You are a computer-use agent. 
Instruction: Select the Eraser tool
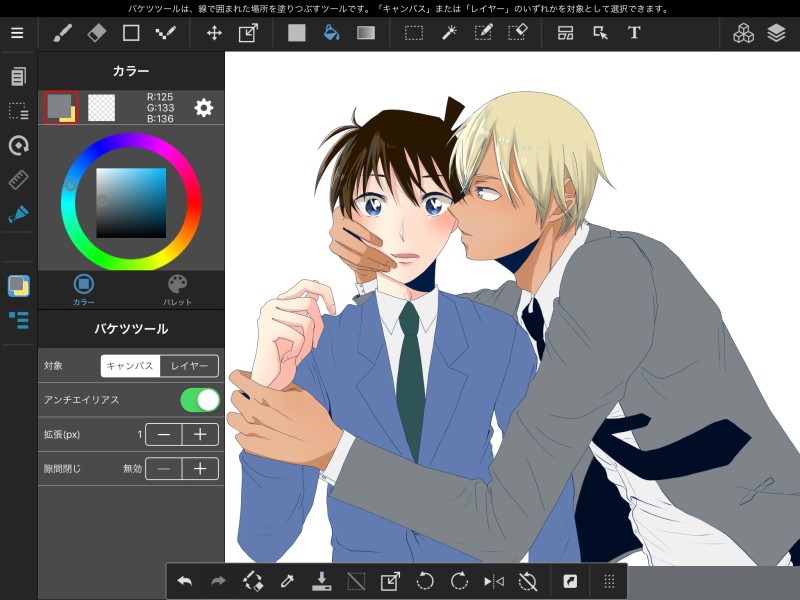click(96, 33)
